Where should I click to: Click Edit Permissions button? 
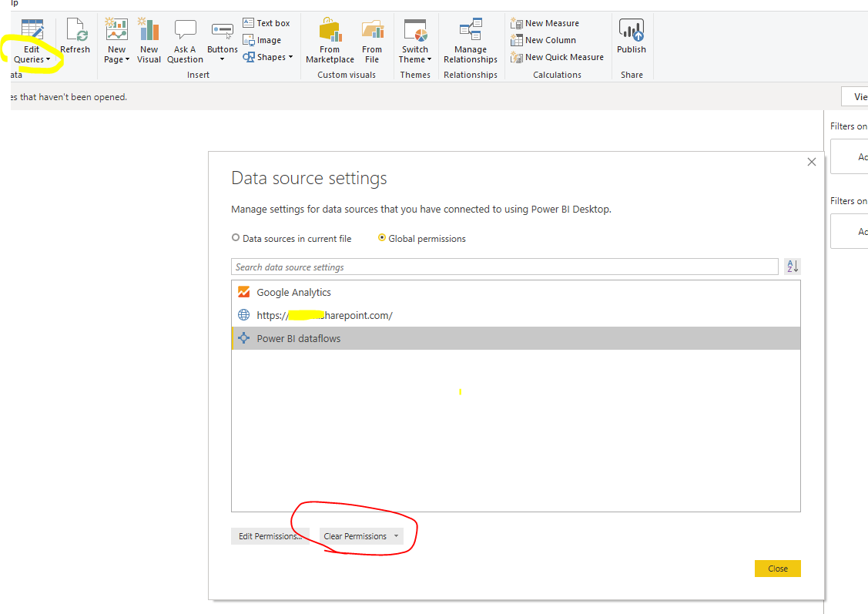270,536
